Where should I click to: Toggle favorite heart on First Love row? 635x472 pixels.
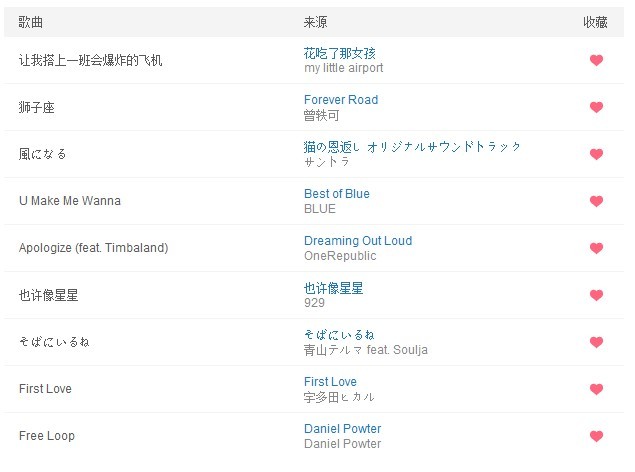[x=596, y=389]
